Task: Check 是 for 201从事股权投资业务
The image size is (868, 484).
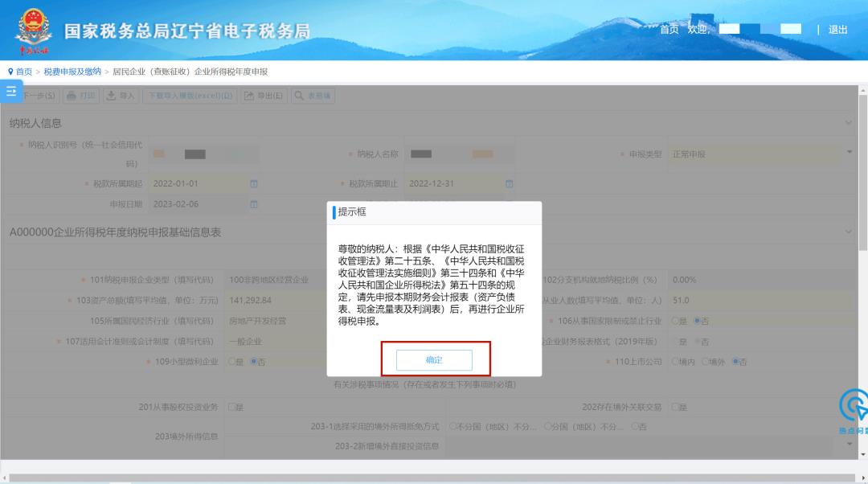Action: point(232,408)
